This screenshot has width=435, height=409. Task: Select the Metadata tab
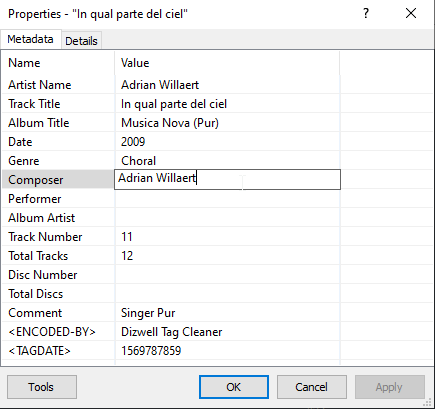pyautogui.click(x=30, y=39)
